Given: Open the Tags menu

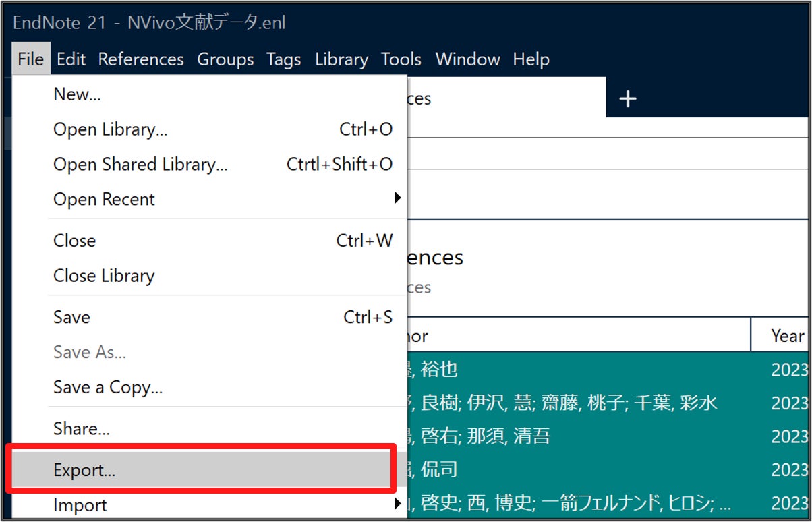Looking at the screenshot, I should [283, 59].
